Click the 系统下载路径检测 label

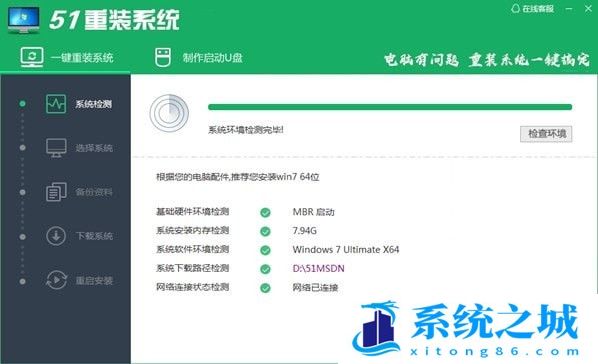pos(193,268)
